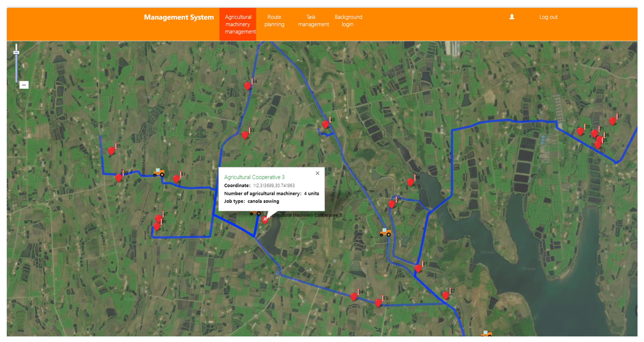This screenshot has height=342, width=644.
Task: Click the tractor icon near marker 06
Action: point(159,172)
